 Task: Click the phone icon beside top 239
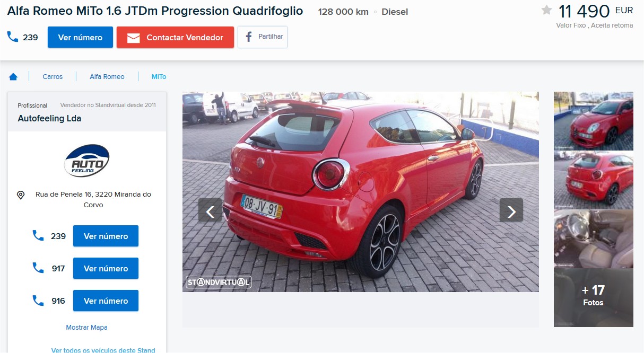(12, 37)
